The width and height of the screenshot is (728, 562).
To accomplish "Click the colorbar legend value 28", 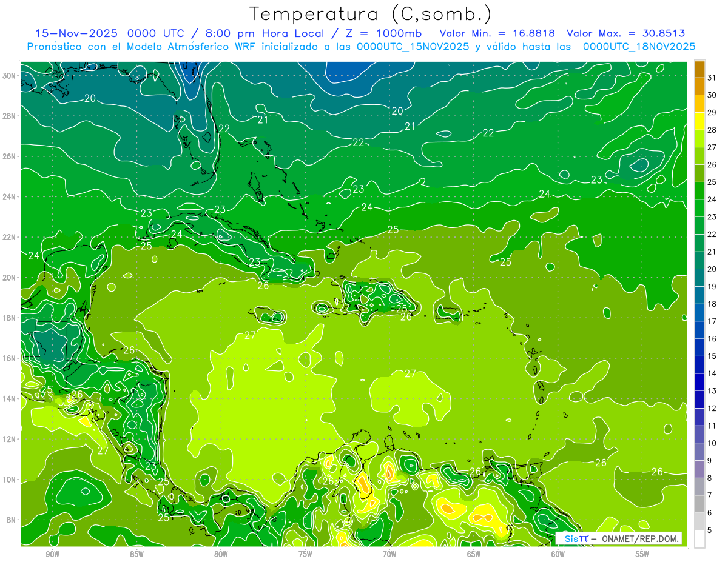I will pyautogui.click(x=712, y=130).
